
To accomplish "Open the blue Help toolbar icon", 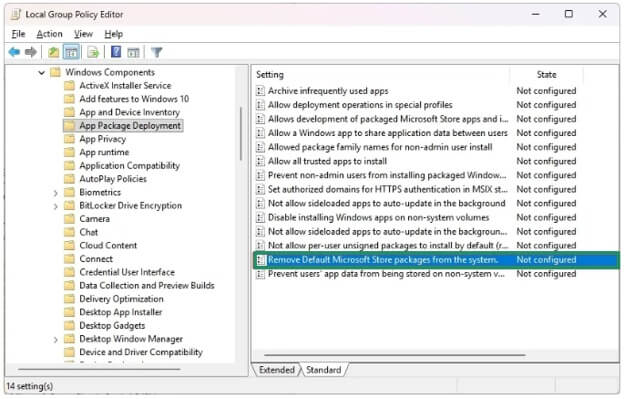I will pyautogui.click(x=116, y=52).
